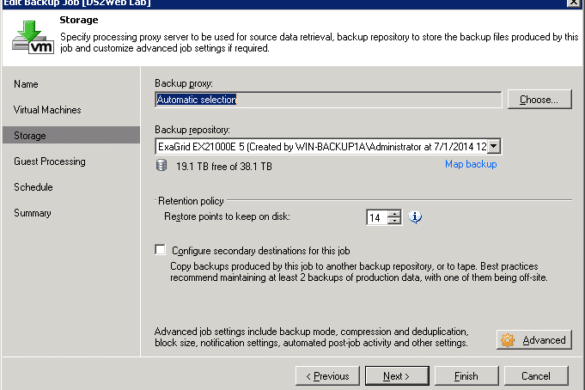585x390 pixels.
Task: Click the '19.1 TB free of 38.1 TB' text
Action: click(224, 166)
